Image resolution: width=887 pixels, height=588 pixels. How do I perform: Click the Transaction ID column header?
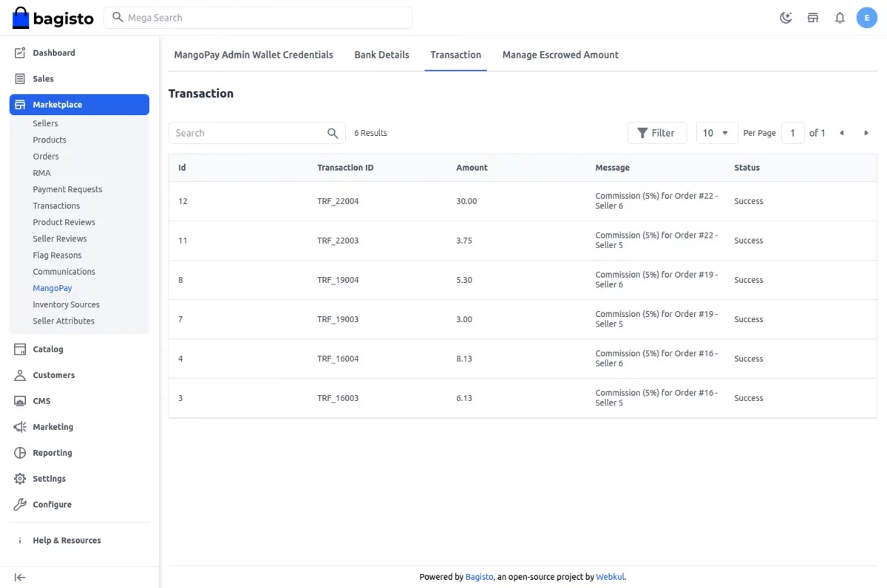pos(345,168)
